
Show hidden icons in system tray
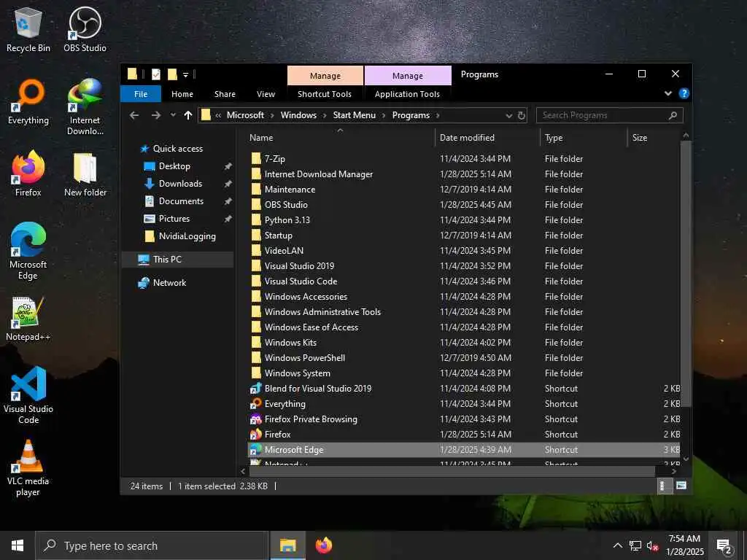point(617,545)
